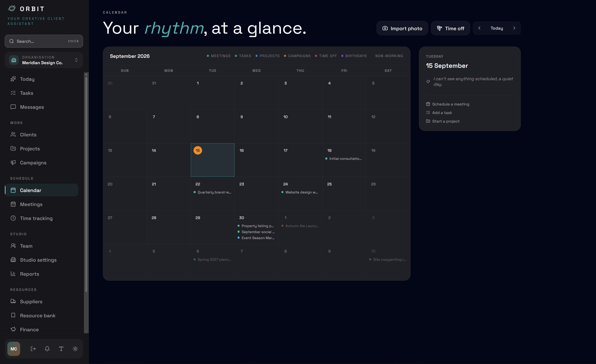The width and height of the screenshot is (596, 364).
Task: Expand the Meridian Design Co. organisation switcher
Action: point(44,60)
